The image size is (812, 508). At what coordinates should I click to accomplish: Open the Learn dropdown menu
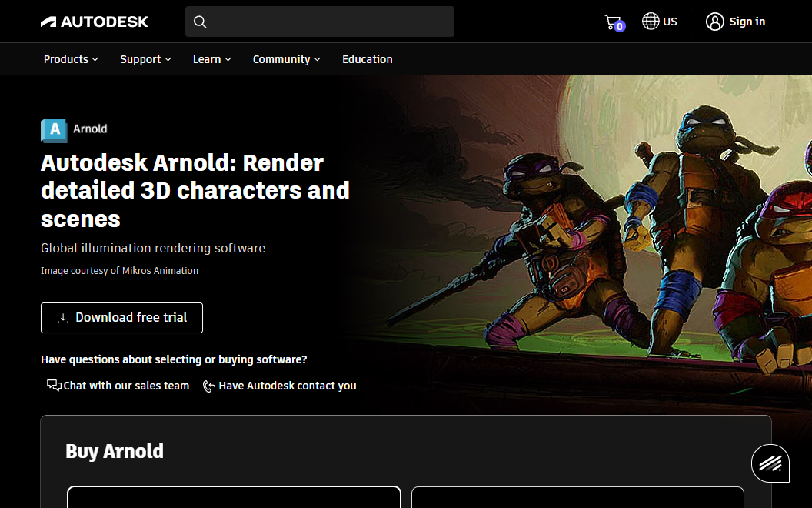coord(211,59)
